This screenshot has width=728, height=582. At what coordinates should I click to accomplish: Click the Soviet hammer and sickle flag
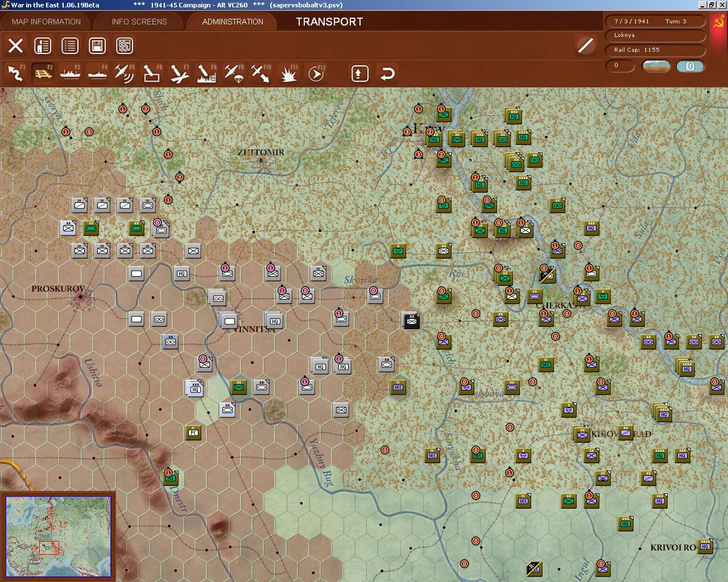tap(718, 23)
